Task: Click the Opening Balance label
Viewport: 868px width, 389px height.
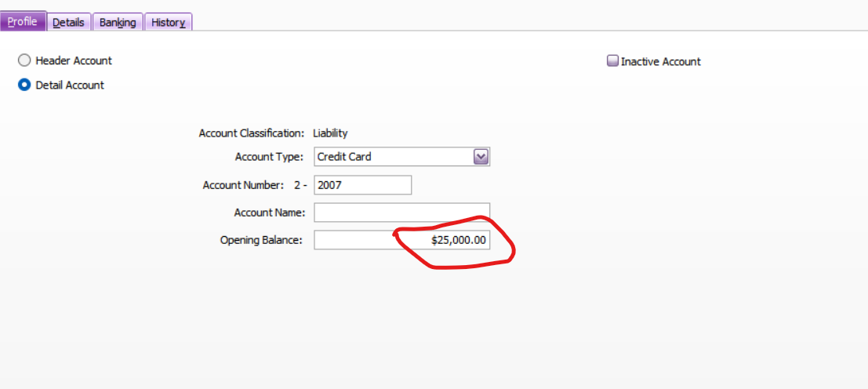Action: click(261, 240)
